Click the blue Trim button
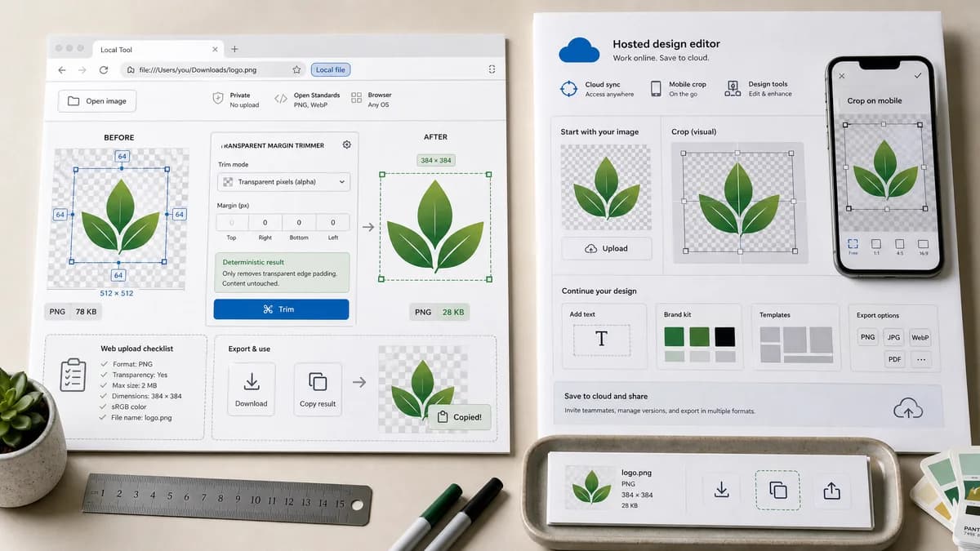The image size is (980, 551). tap(281, 309)
